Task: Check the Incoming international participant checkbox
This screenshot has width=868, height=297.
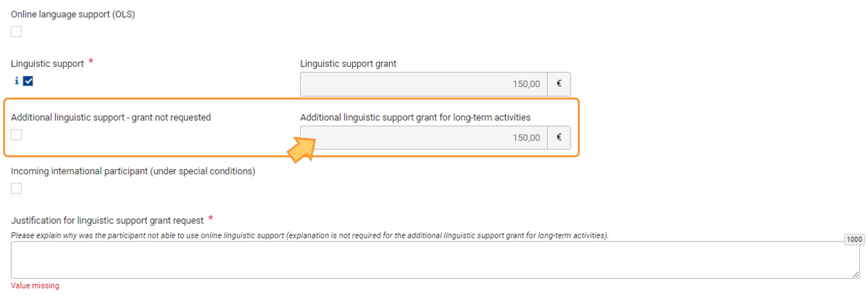Action: click(16, 188)
